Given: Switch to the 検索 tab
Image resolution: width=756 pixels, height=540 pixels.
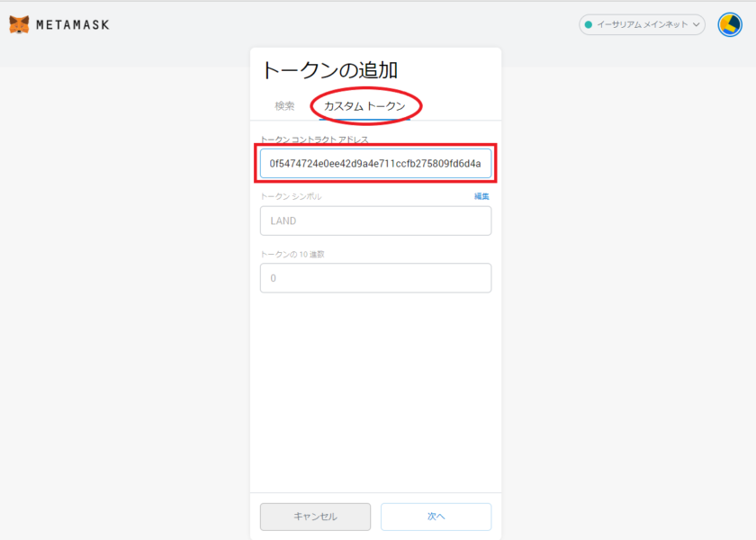Looking at the screenshot, I should tap(284, 106).
